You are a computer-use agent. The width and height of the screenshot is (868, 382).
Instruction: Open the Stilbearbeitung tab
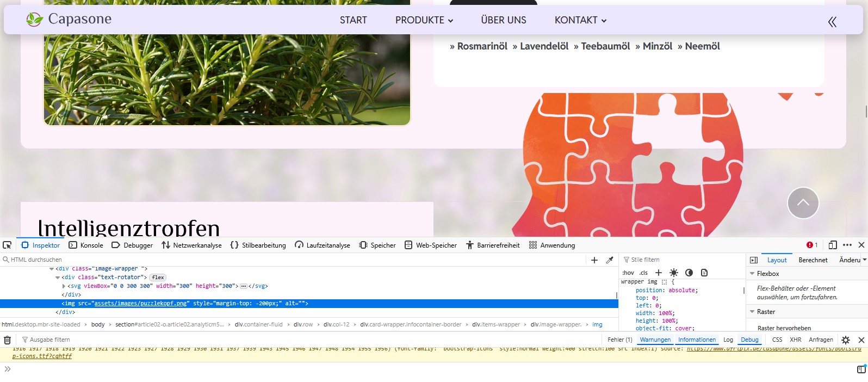pyautogui.click(x=258, y=245)
